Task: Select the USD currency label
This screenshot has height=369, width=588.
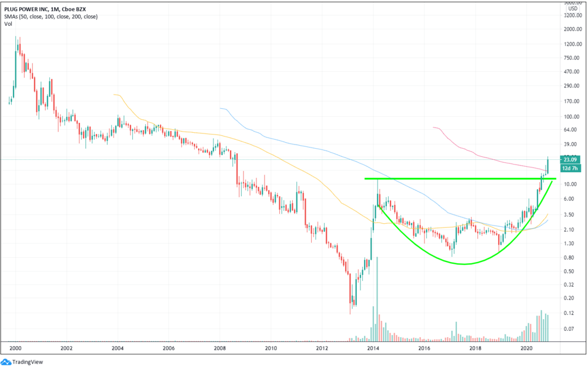Action: (x=573, y=8)
